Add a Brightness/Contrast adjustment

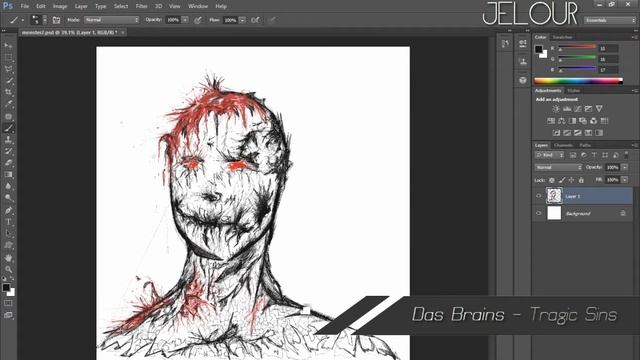(556, 109)
